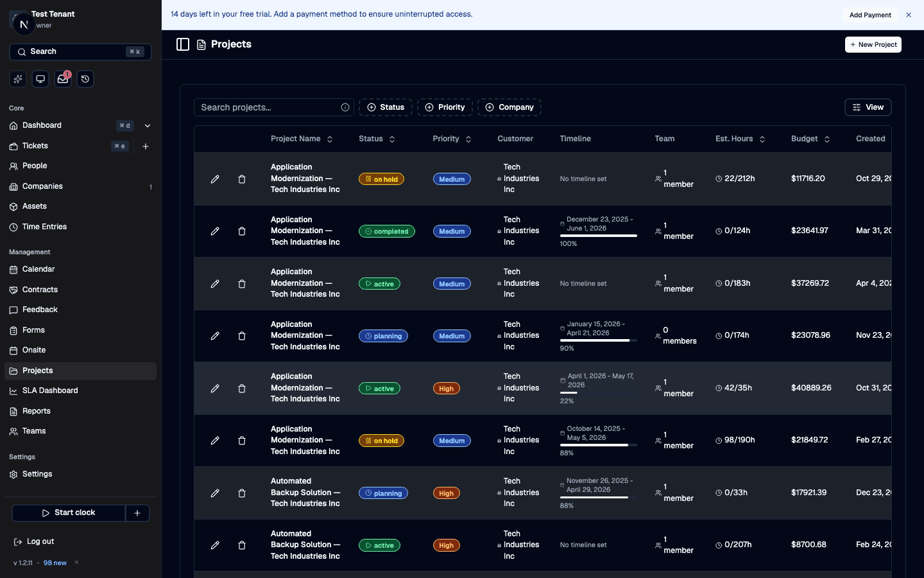Screen dimensions: 924x578
Task: Click info icon in Search projects field
Action: 345,107
